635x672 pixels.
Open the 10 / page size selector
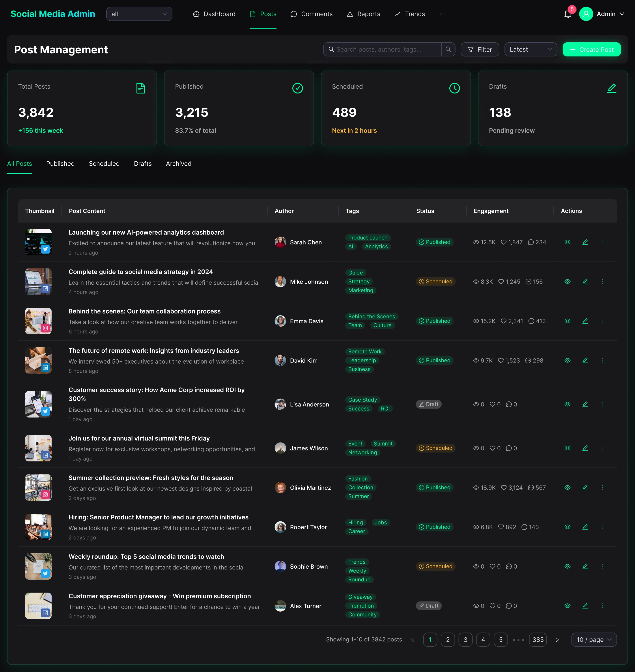[x=594, y=640]
